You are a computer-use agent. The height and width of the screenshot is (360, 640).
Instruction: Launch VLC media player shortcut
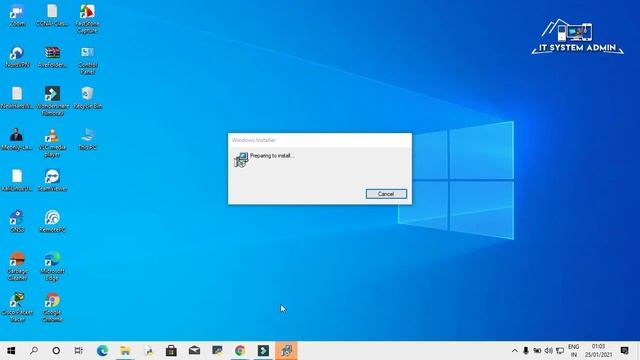click(x=52, y=143)
